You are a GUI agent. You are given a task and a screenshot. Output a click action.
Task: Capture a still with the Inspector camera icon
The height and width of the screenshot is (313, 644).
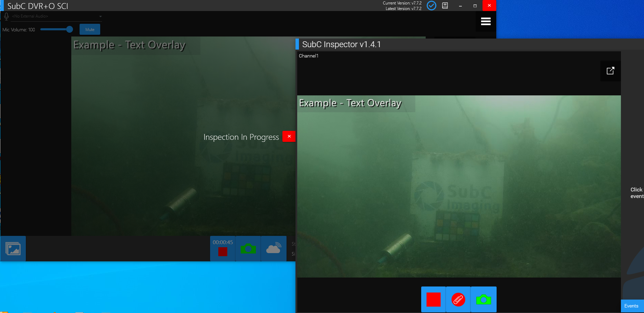pos(484,300)
